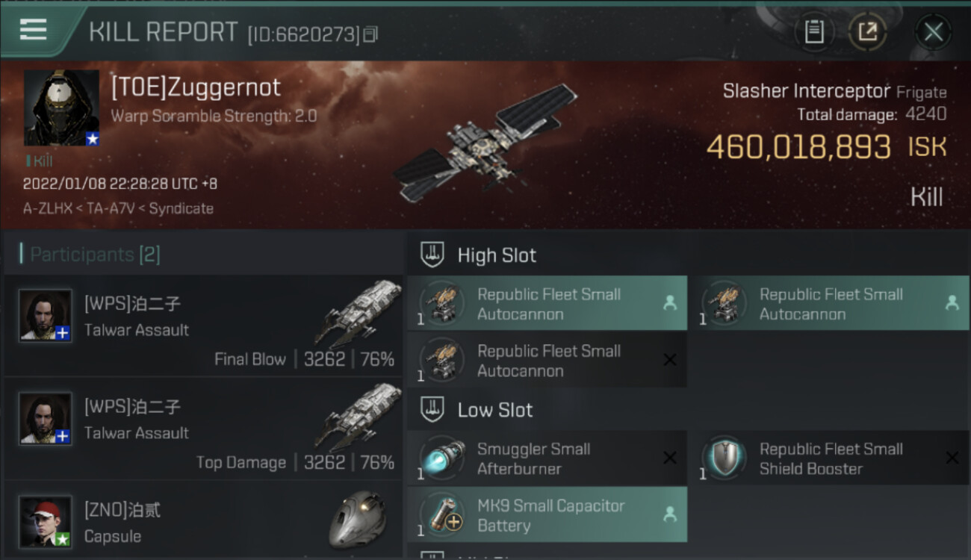Viewport: 971px width, 560px height.
Task: Open the clipboard report icon
Action: (x=814, y=31)
